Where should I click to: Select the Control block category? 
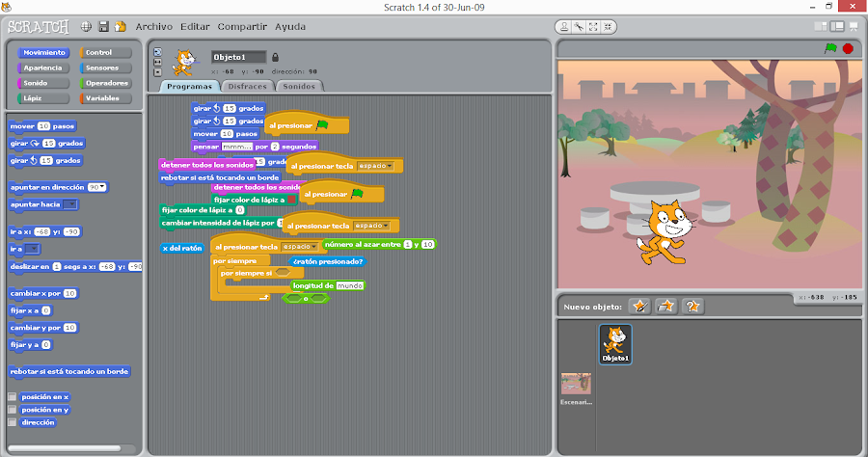106,53
